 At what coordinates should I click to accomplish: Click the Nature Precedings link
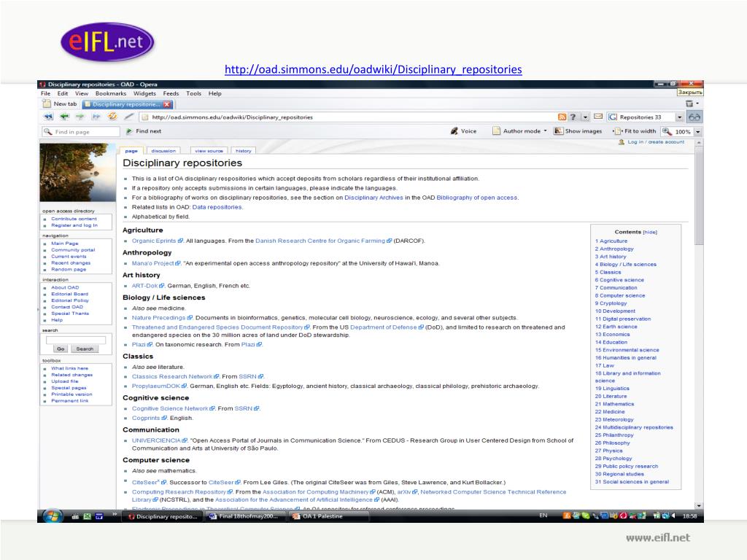pos(158,318)
